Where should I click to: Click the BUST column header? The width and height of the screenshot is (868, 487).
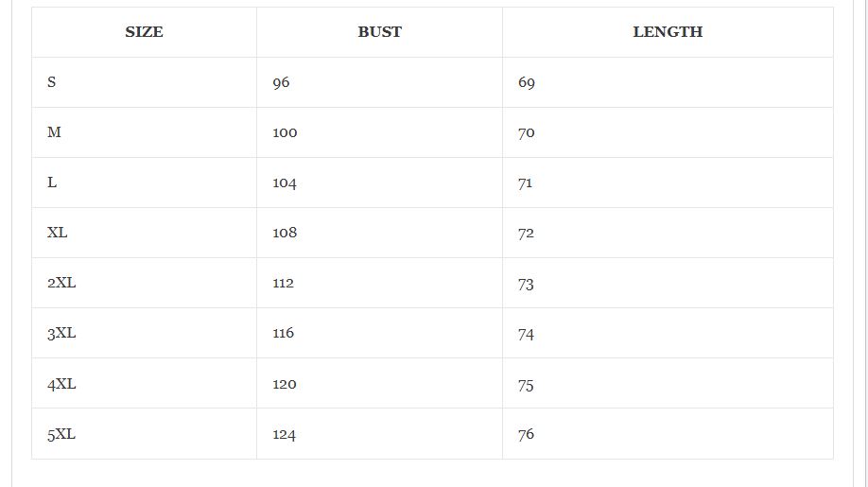coord(380,32)
